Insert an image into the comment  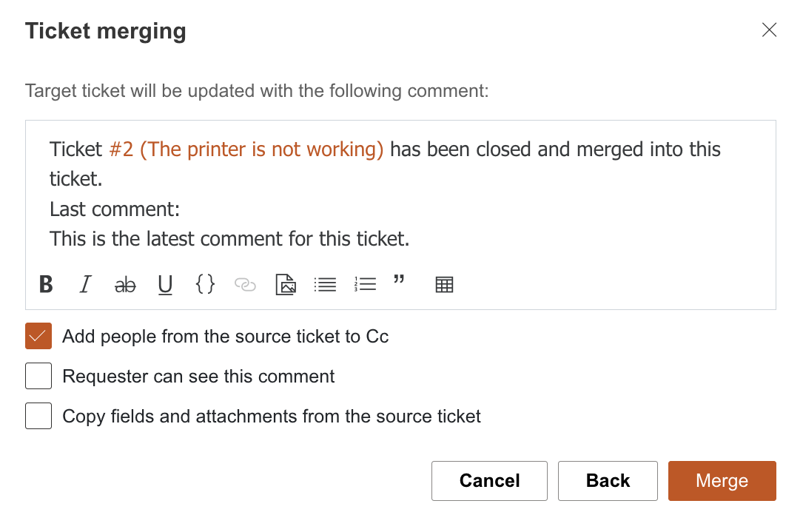[x=286, y=284]
